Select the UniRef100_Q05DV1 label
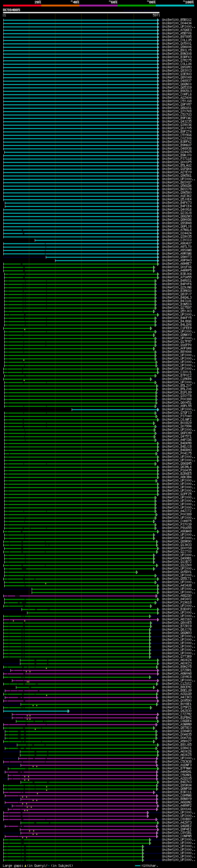 coord(177,572)
